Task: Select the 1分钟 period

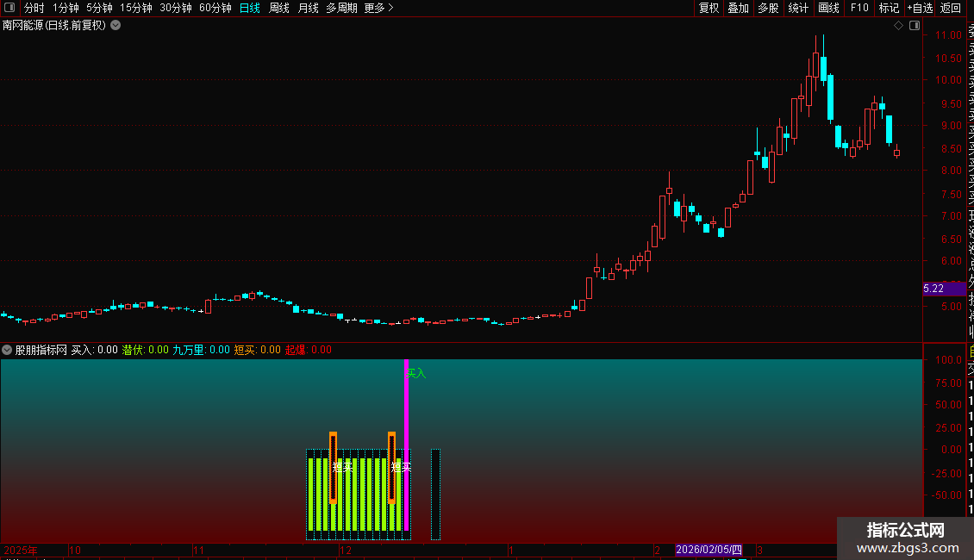Action: pyautogui.click(x=66, y=8)
